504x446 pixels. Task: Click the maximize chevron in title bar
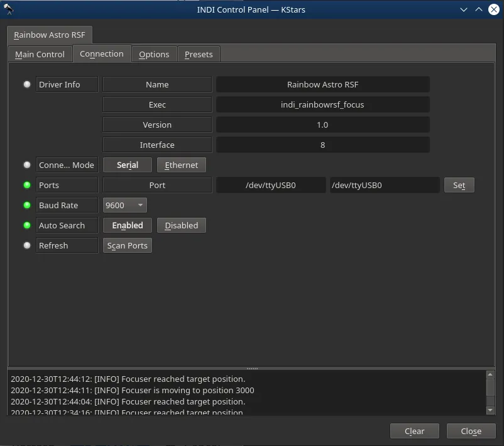coord(479,9)
